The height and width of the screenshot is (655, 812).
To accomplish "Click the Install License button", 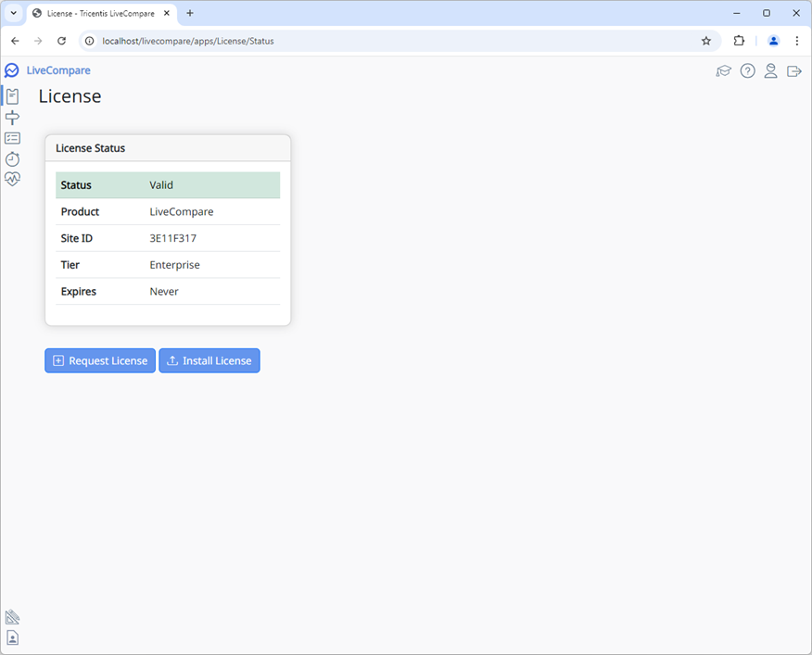I will 209,360.
